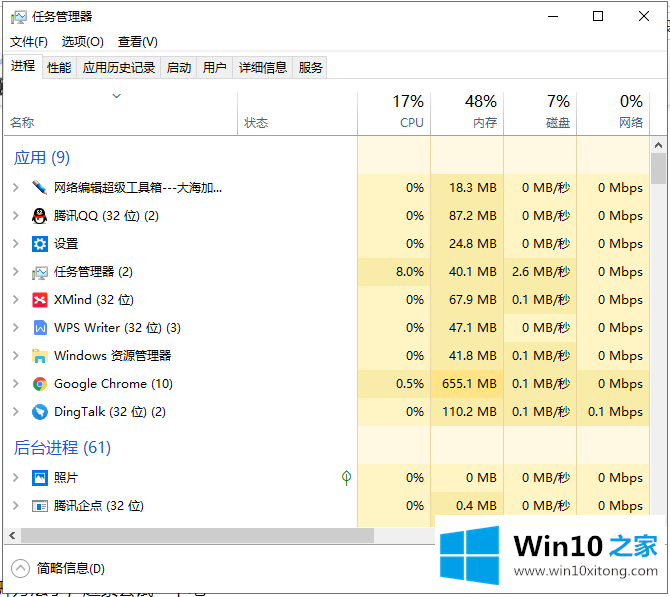The height and width of the screenshot is (597, 670).
Task: Expand the 照片 background process
Action: 16,478
